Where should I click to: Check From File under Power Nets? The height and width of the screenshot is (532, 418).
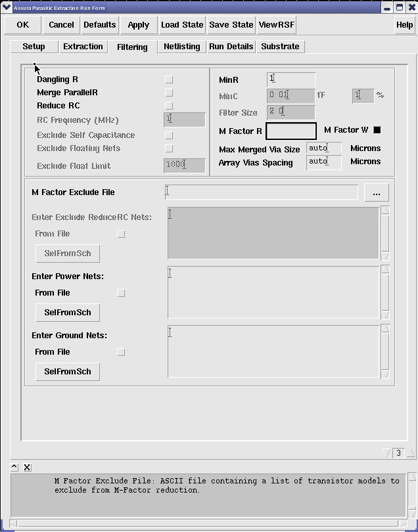(121, 293)
